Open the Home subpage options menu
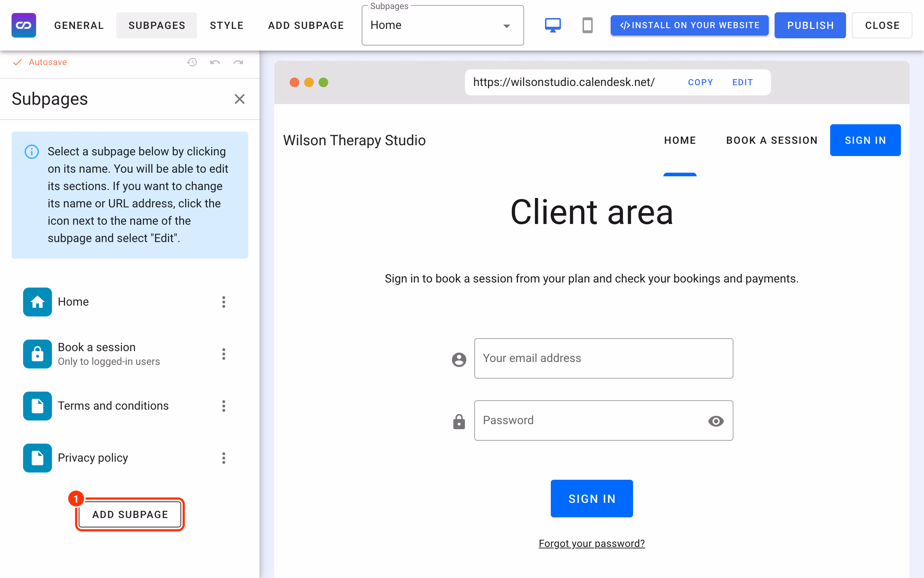This screenshot has height=578, width=924. 224,302
